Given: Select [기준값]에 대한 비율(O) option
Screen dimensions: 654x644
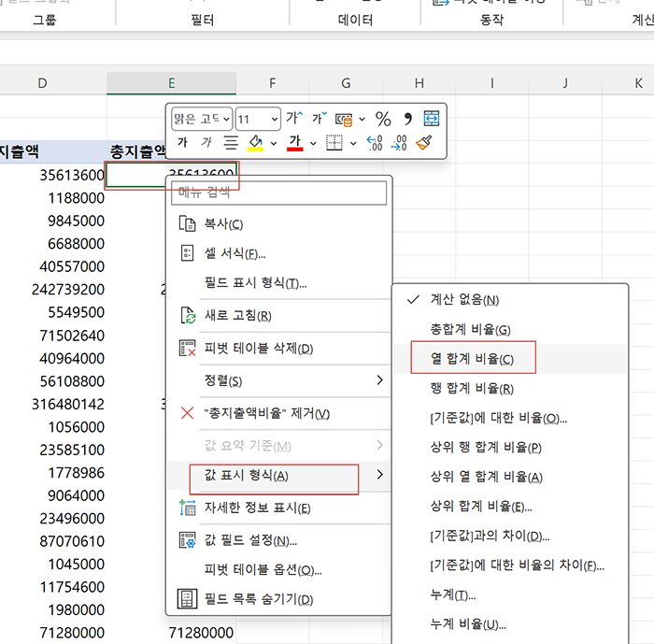Looking at the screenshot, I should [x=510, y=418].
